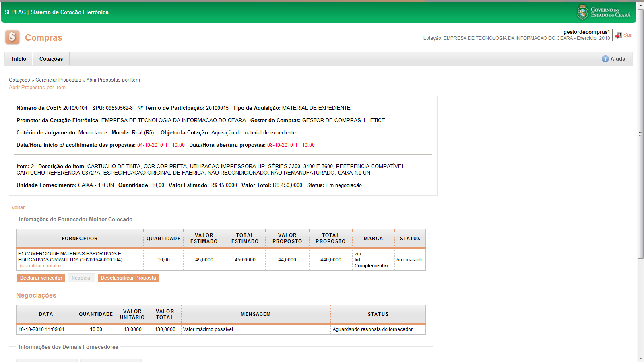This screenshot has height=362, width=644.
Task: Go to Cotações breadcrumb
Action: 19,80
